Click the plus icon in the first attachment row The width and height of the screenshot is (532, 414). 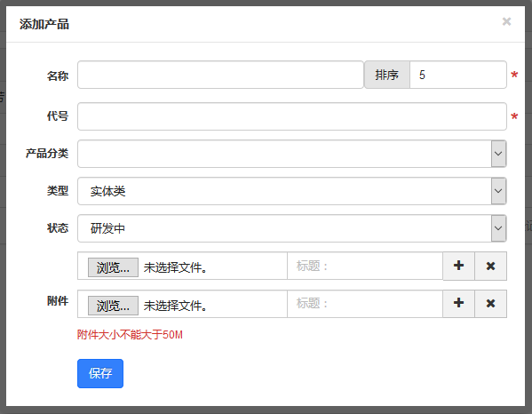458,266
